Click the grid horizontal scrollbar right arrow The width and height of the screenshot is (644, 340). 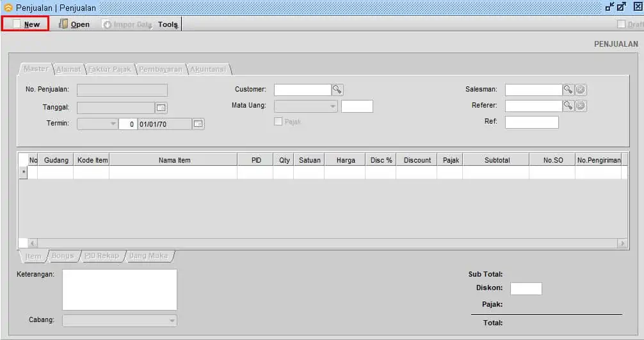pyautogui.click(x=622, y=243)
